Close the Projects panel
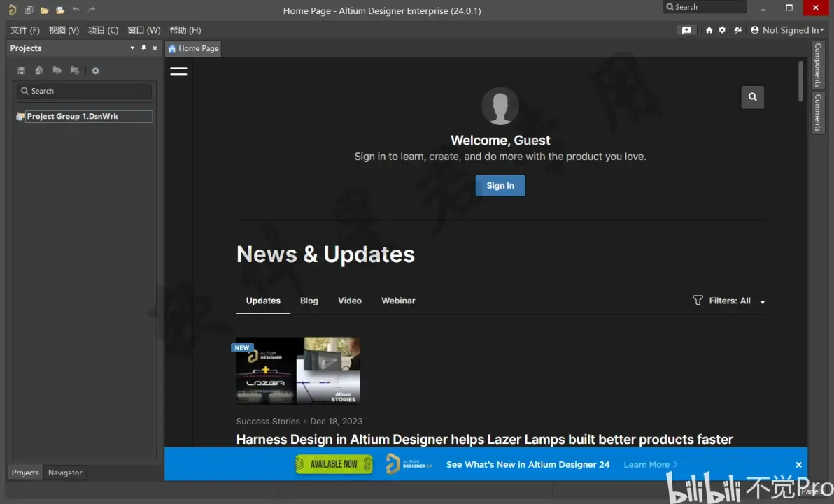 click(x=155, y=48)
